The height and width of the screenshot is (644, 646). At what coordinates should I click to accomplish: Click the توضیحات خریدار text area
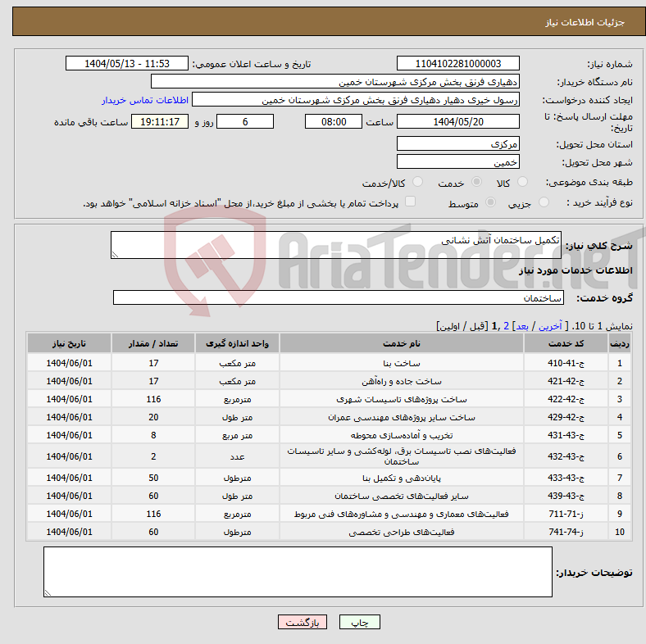(298, 572)
